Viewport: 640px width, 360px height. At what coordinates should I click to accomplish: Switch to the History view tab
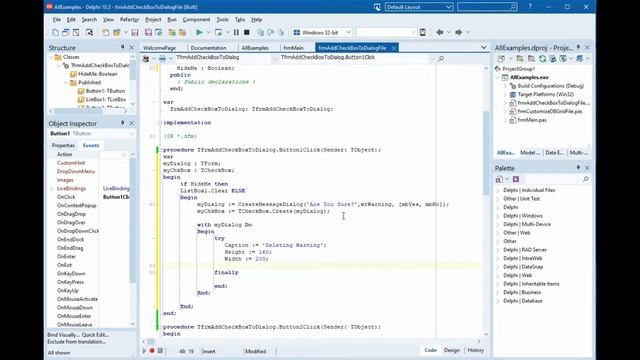[476, 350]
